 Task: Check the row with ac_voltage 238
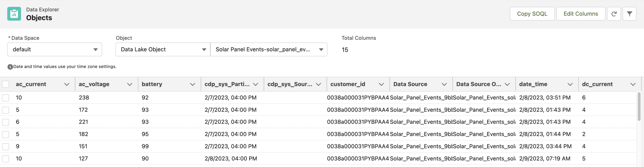(x=5, y=98)
